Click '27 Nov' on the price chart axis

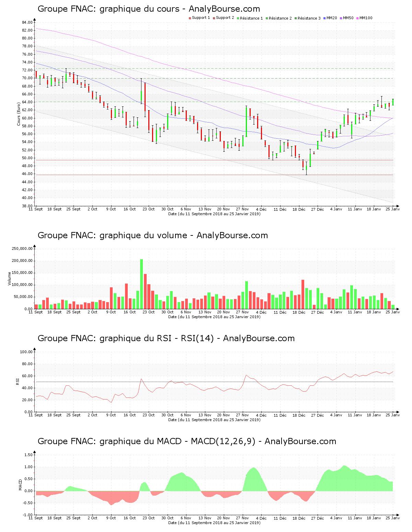click(x=242, y=209)
